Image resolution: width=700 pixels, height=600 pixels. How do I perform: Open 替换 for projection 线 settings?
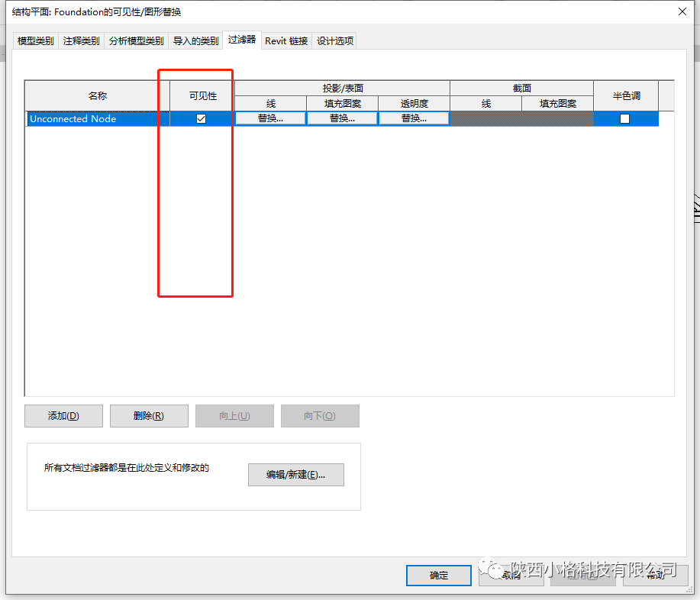(x=270, y=118)
